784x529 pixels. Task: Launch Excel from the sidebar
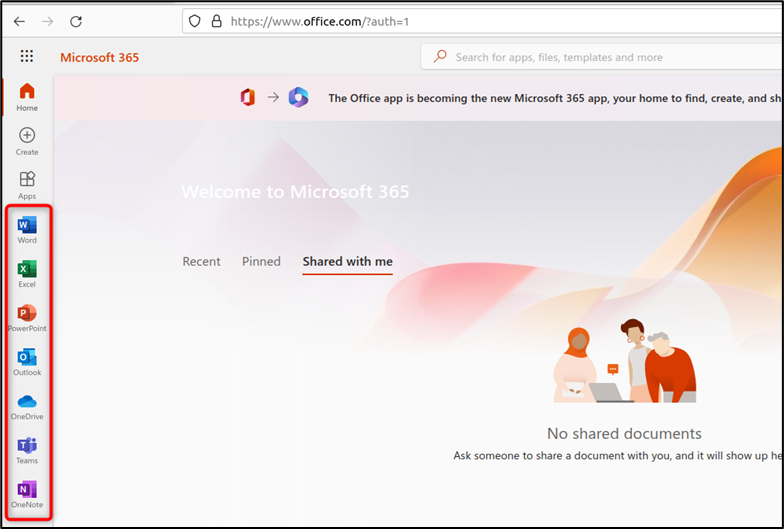[x=27, y=274]
